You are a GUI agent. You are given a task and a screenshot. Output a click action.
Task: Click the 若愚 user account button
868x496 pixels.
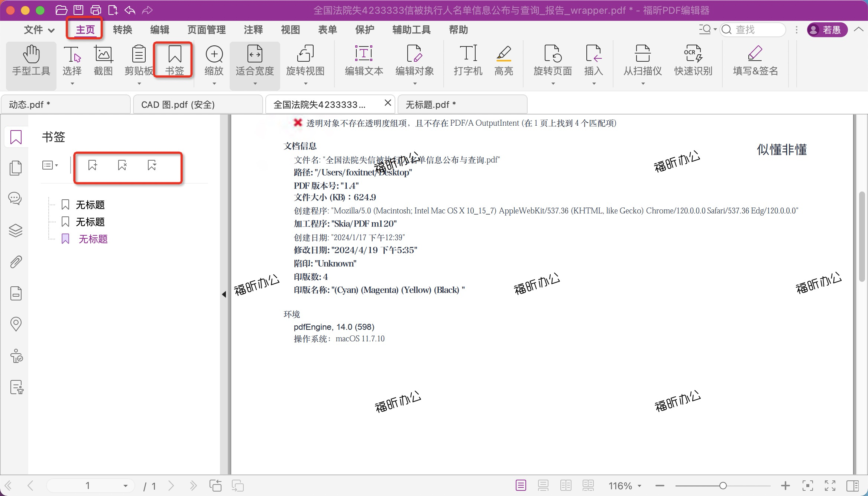827,30
